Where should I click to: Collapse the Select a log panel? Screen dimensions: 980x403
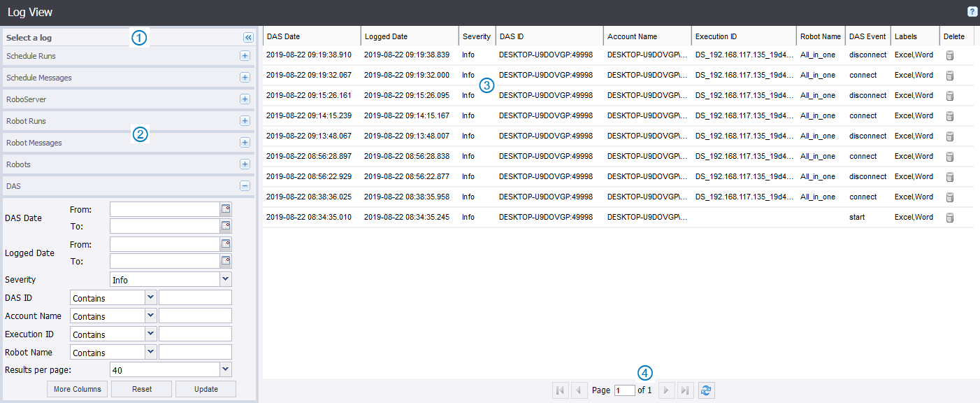pos(248,38)
